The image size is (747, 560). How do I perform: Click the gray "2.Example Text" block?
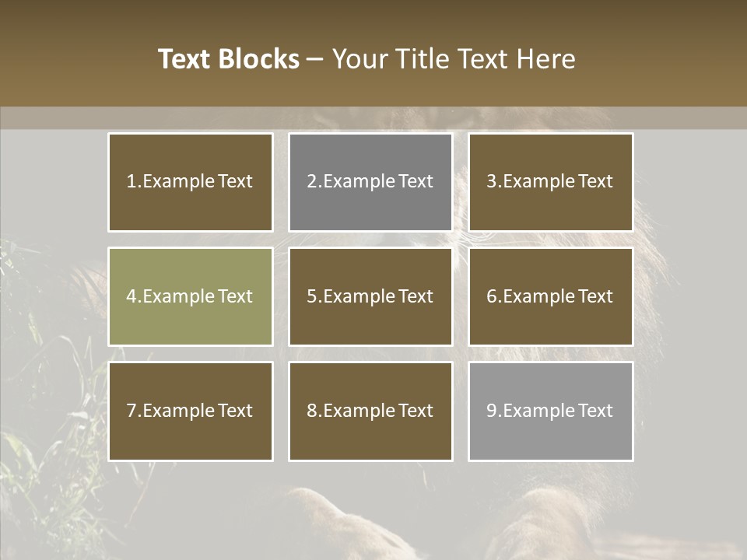370,182
